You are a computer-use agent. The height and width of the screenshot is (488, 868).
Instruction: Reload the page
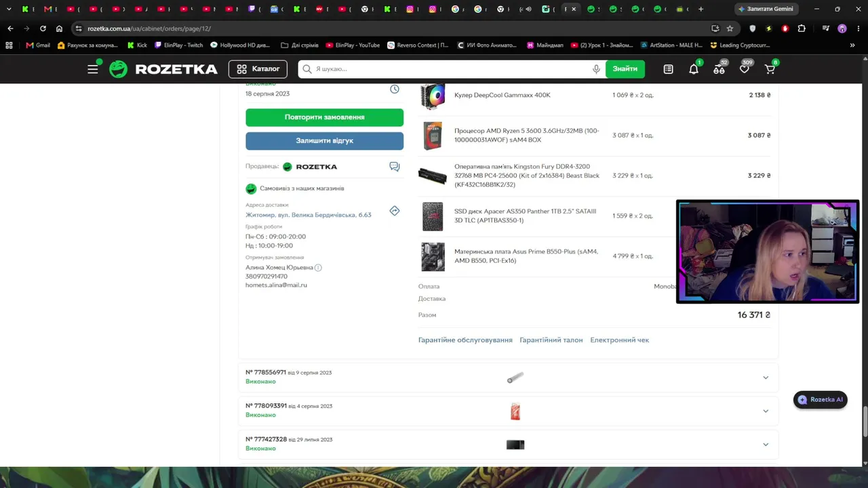point(43,28)
